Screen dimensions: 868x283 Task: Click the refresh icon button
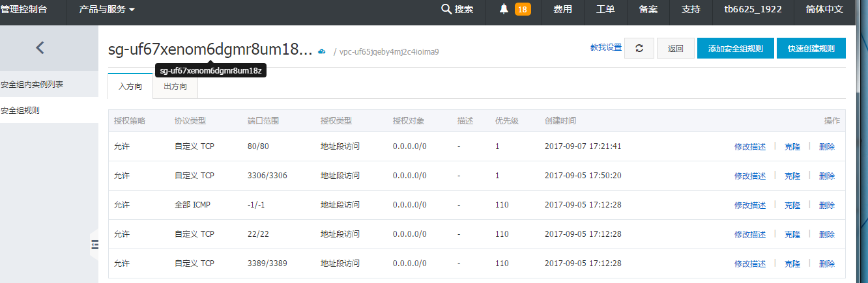click(639, 48)
